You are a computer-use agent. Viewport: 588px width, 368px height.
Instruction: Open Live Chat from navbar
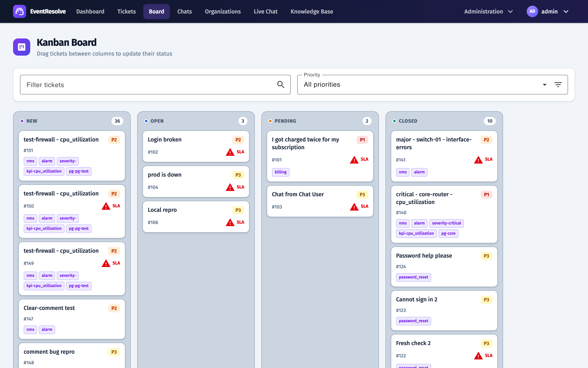tap(266, 11)
